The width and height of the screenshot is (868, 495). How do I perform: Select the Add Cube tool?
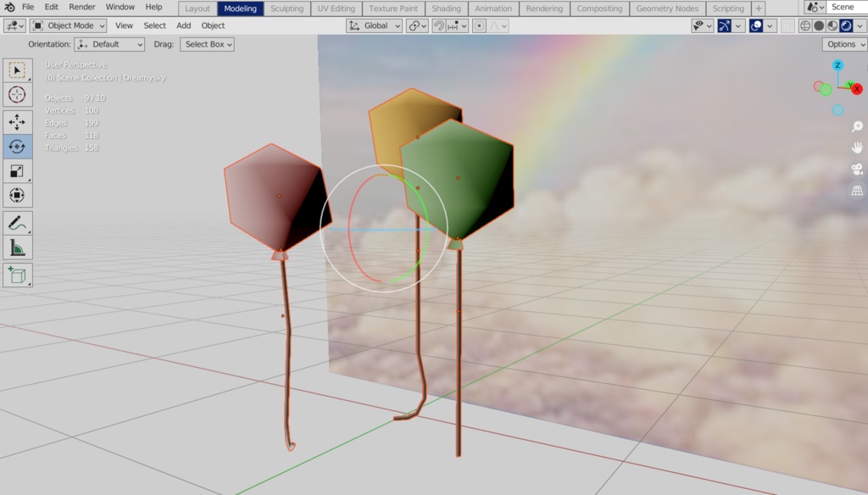(17, 275)
